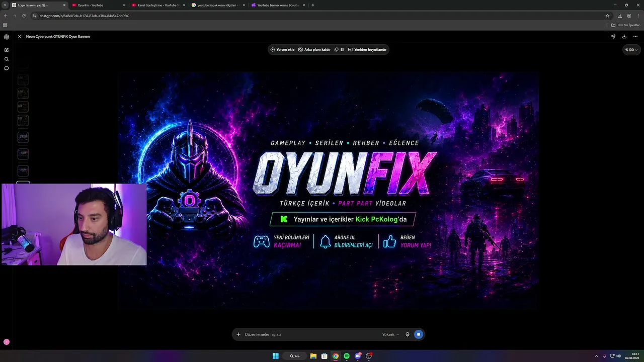Start a new chat with the pencil icon
The image size is (644, 362).
click(x=7, y=50)
